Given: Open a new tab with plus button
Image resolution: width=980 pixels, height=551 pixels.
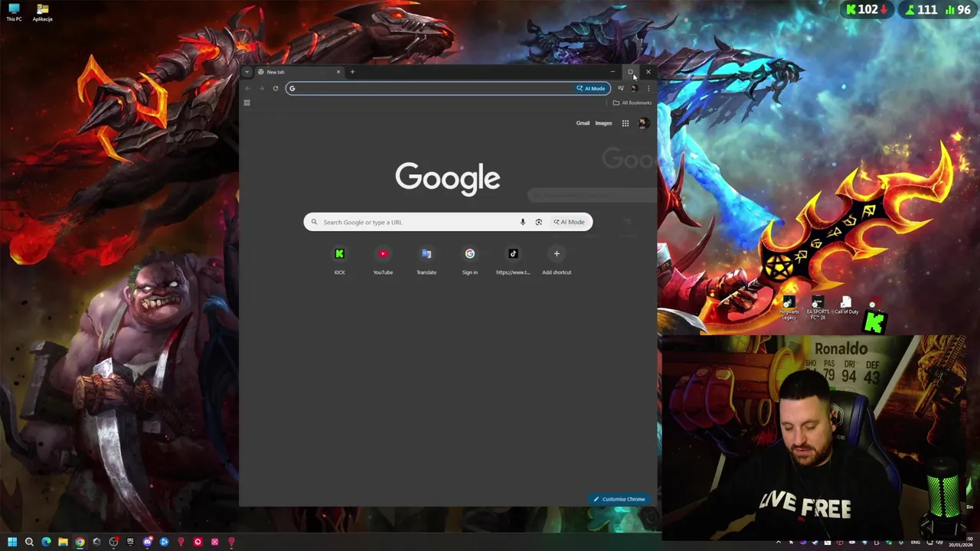Looking at the screenshot, I should pos(352,72).
